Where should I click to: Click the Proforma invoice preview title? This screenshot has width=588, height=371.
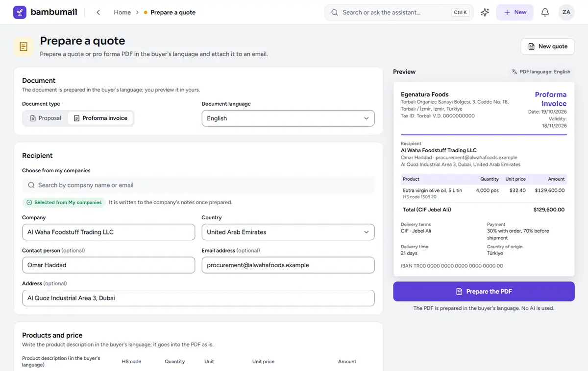point(551,99)
